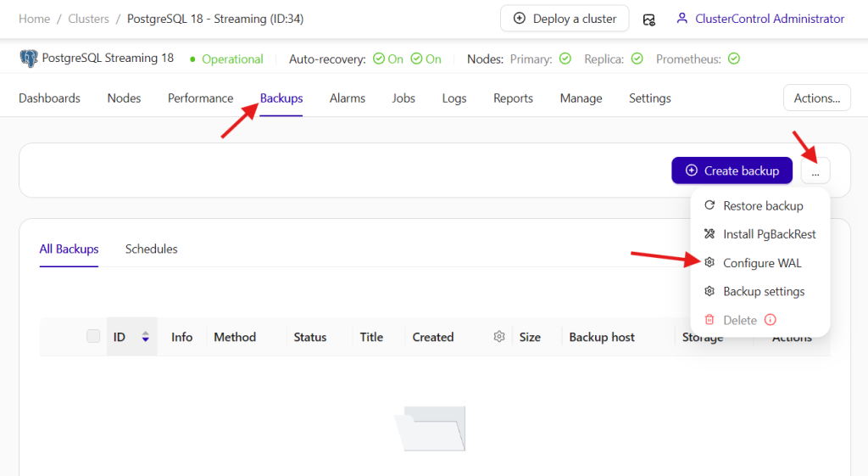
Task: Follow the Clusters breadcrumb link
Action: [x=88, y=19]
